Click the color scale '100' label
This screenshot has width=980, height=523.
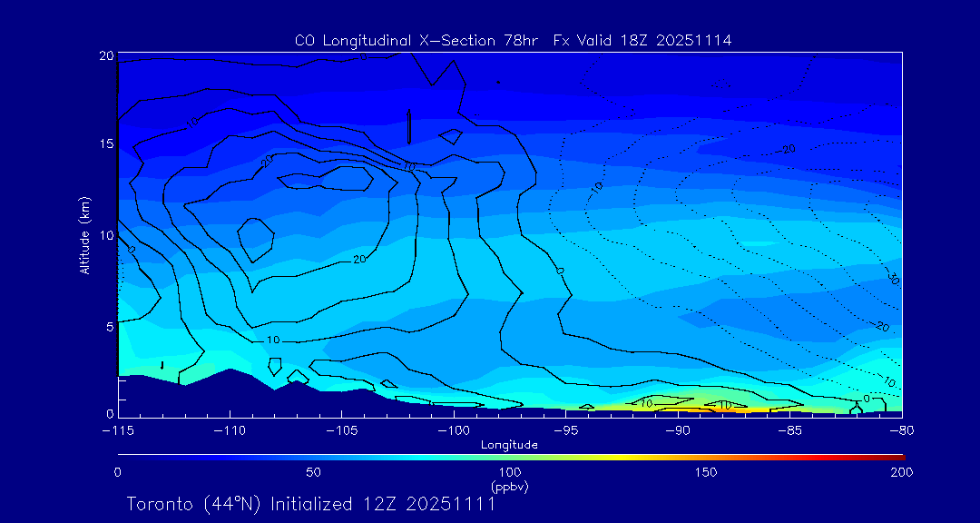click(x=511, y=472)
